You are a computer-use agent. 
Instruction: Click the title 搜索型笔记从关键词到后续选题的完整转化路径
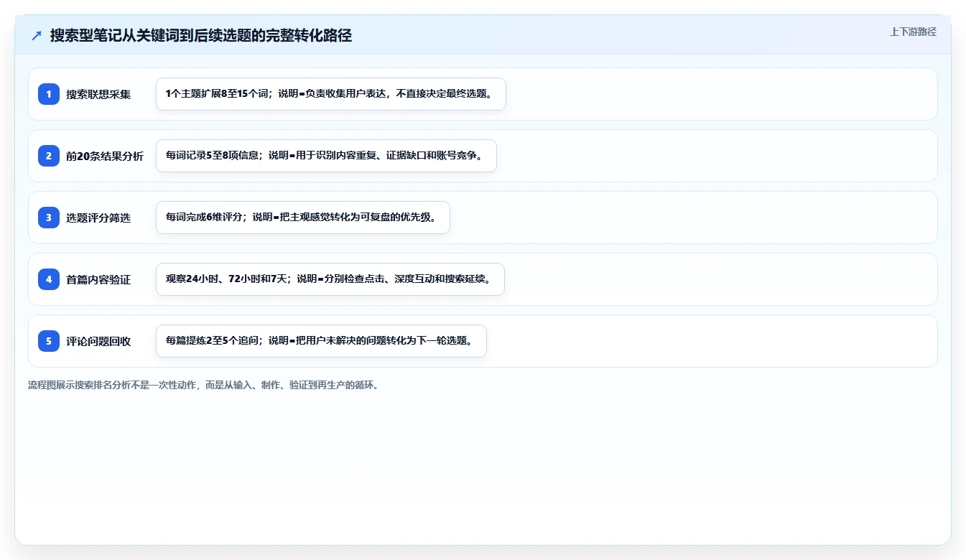(201, 35)
